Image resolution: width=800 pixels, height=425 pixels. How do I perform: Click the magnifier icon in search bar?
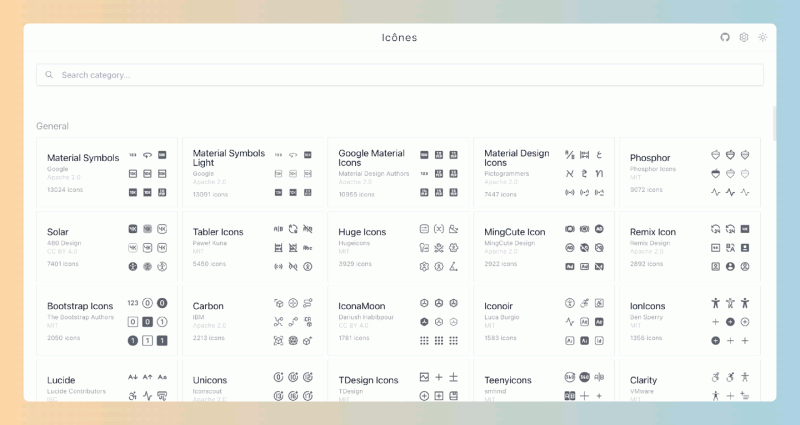(x=49, y=74)
